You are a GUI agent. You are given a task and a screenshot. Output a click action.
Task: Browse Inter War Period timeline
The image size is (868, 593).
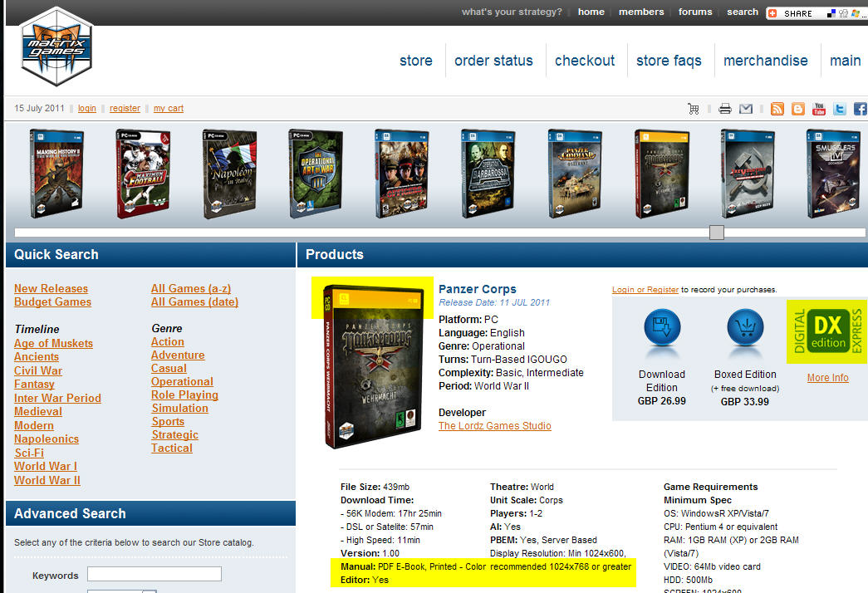click(x=57, y=398)
